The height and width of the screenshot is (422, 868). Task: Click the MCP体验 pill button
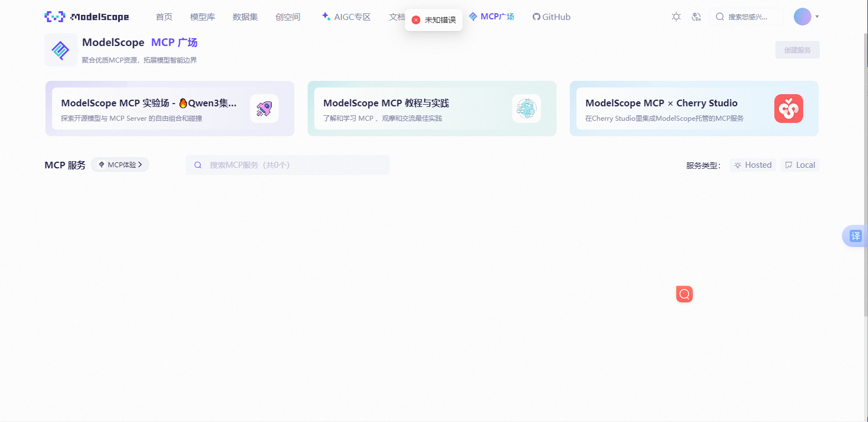tap(120, 164)
